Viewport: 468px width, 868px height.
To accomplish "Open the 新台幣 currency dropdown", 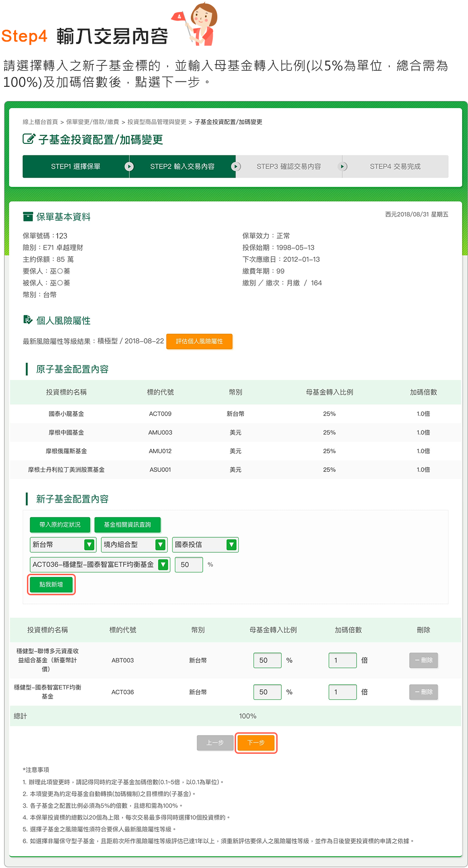I will tap(63, 545).
